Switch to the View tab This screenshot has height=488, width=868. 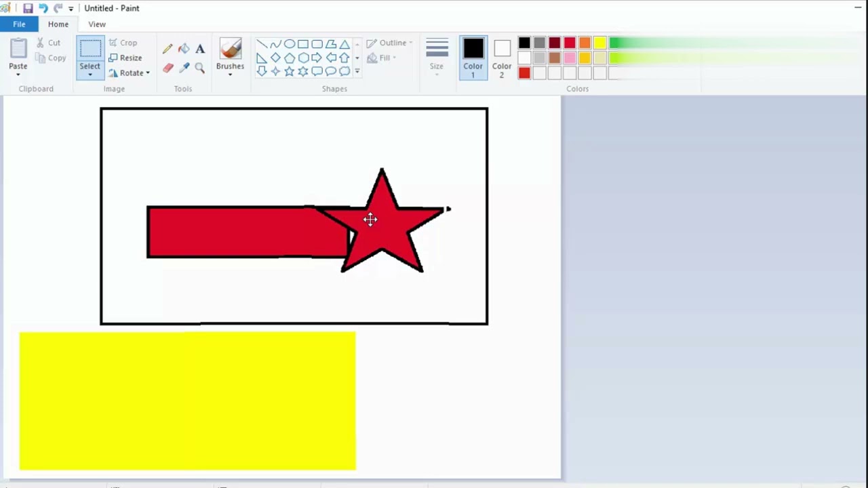(97, 24)
